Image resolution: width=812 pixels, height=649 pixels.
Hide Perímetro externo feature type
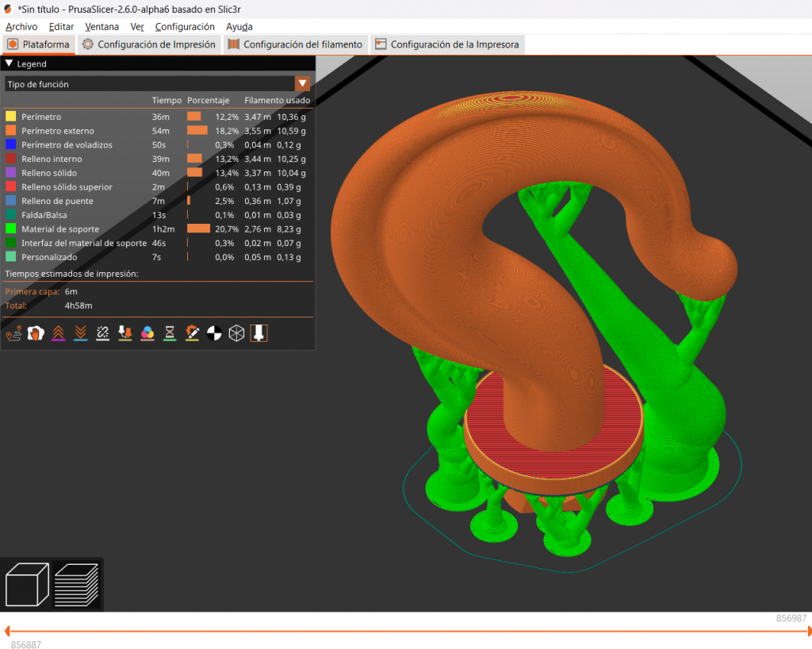(x=57, y=131)
